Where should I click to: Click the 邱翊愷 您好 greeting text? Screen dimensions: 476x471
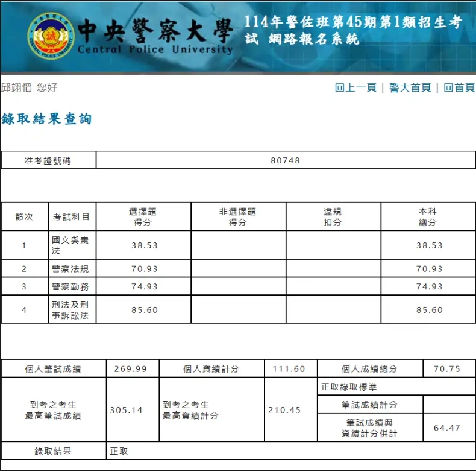coord(30,88)
